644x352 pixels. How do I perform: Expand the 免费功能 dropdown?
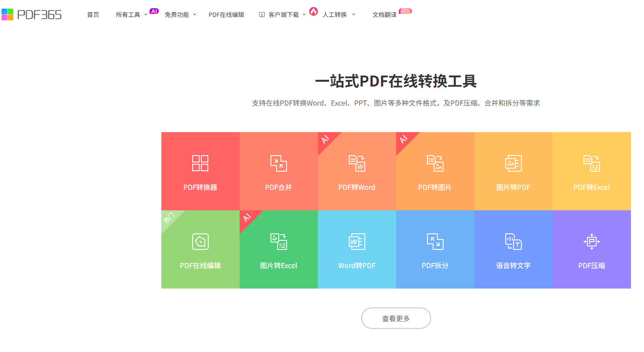point(180,15)
